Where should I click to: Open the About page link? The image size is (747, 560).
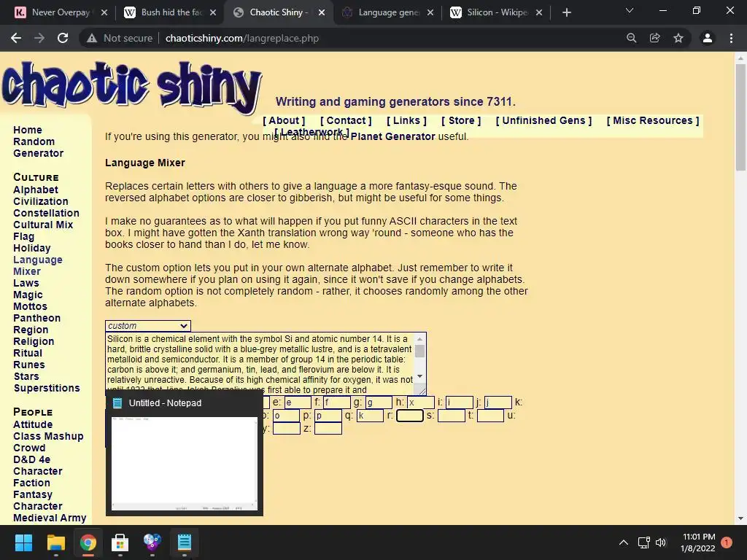point(284,120)
